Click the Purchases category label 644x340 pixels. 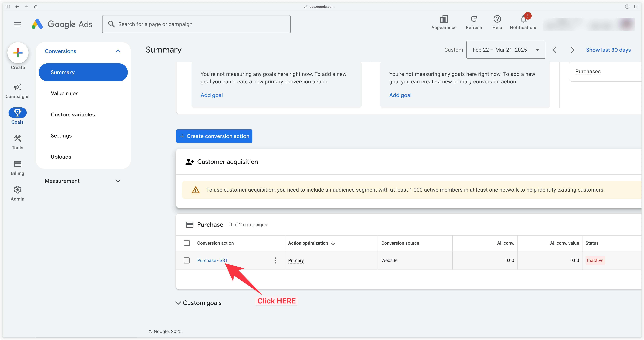[x=588, y=71]
